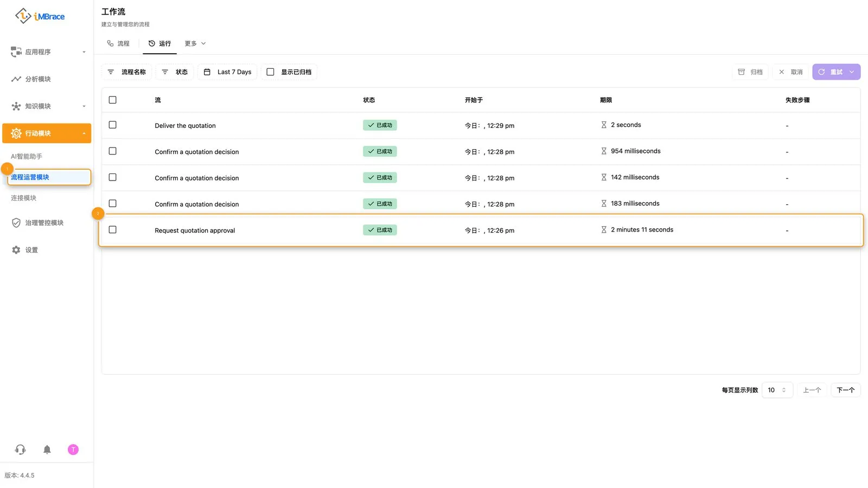Switch to the 流程 tab
The image size is (868, 488).
pos(118,43)
